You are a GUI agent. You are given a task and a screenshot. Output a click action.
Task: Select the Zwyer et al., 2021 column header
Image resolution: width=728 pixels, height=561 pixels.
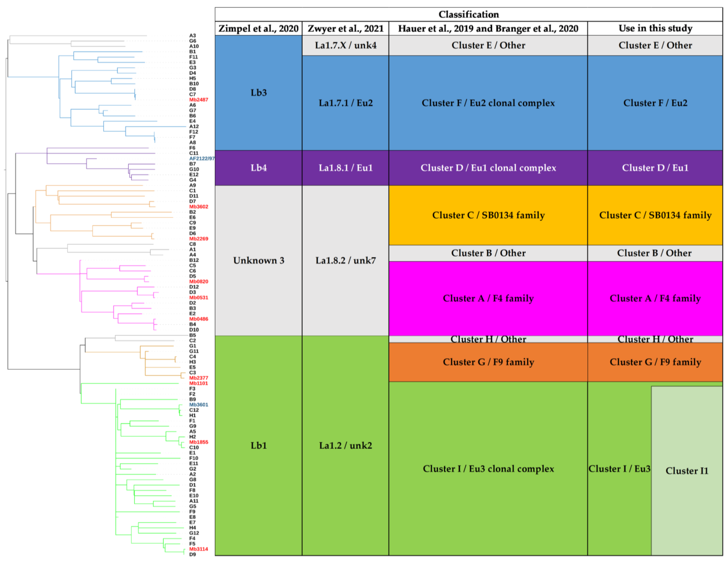tap(345, 28)
